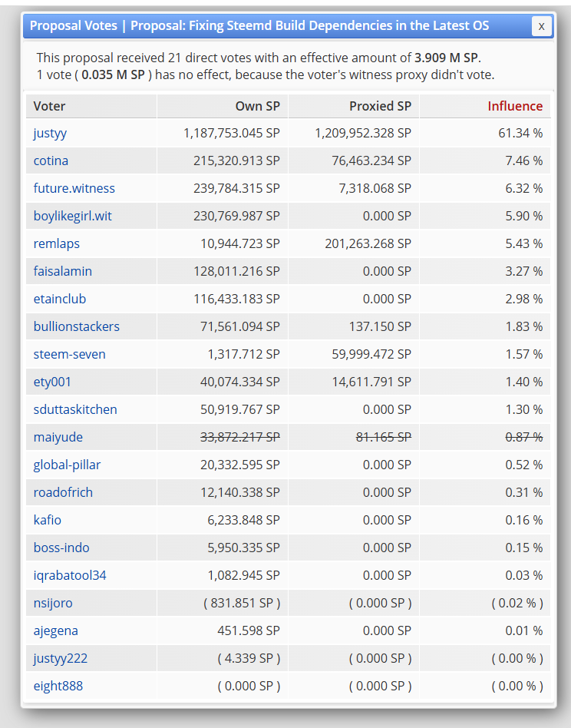
Task: Open ety001 voter profile
Action: [52, 382]
